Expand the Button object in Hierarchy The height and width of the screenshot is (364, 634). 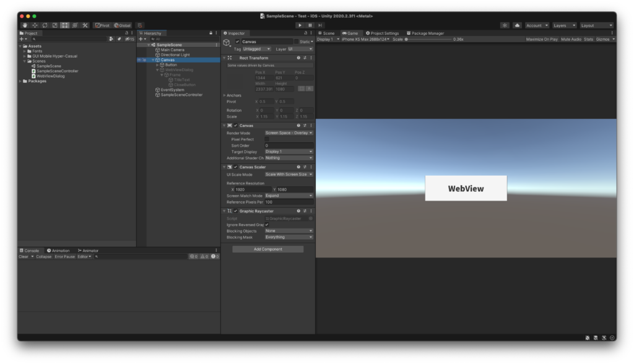tap(158, 65)
